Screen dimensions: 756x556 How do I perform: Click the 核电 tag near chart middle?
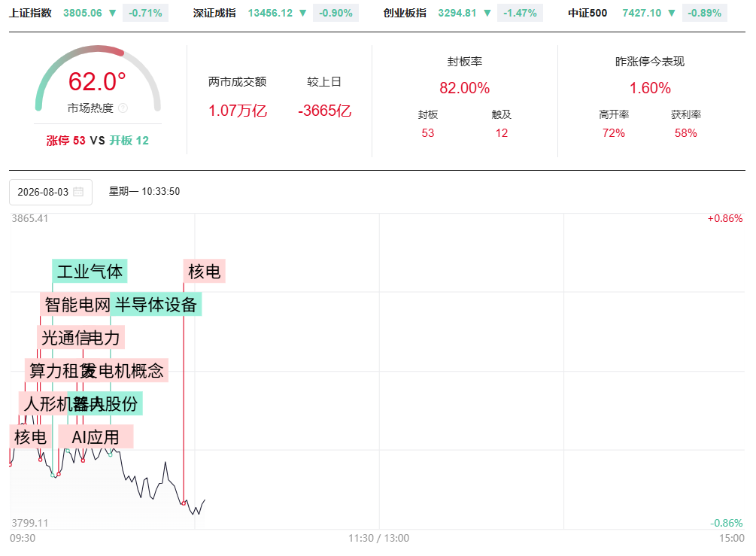click(204, 272)
